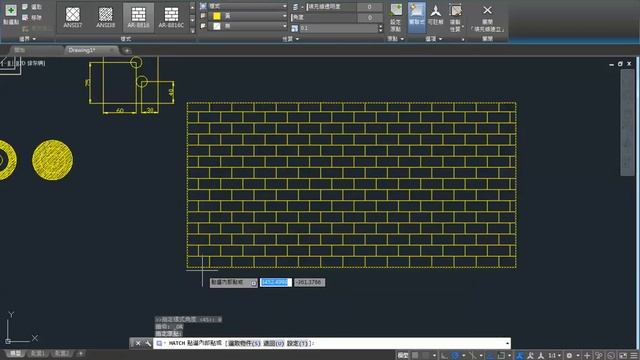Viewport: 640px width, 360px height.
Task: Click Select Objects option in command line
Action: tap(244, 343)
